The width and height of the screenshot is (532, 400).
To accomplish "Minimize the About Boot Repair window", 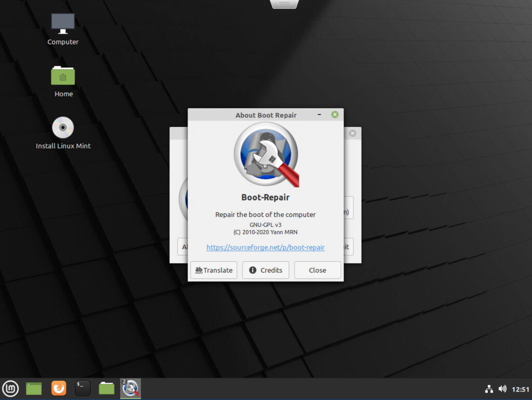I will point(319,115).
